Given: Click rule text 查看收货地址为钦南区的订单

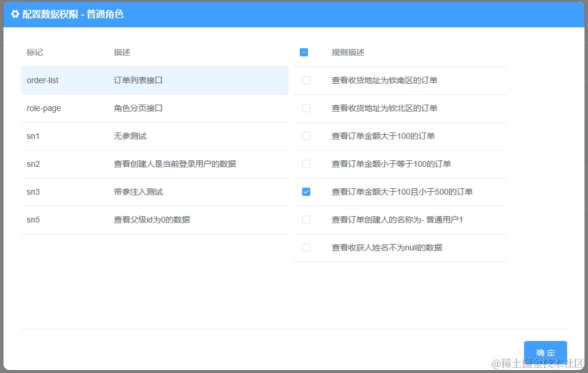Looking at the screenshot, I should tap(385, 80).
